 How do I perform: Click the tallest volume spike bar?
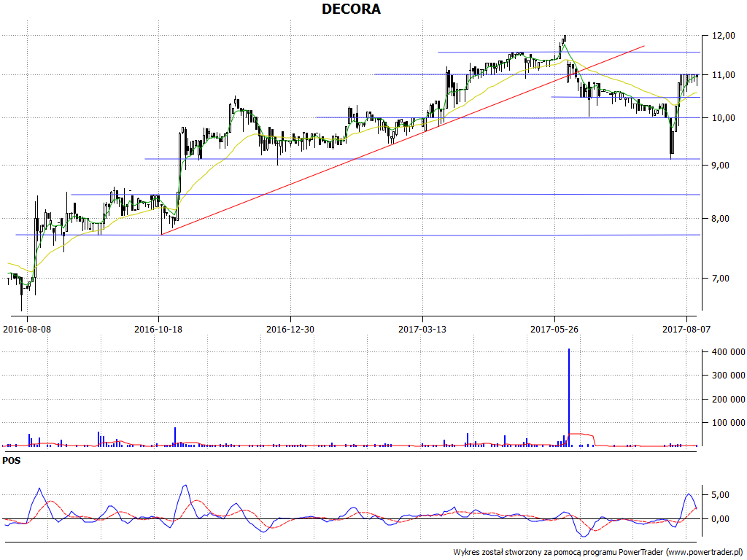pos(569,397)
